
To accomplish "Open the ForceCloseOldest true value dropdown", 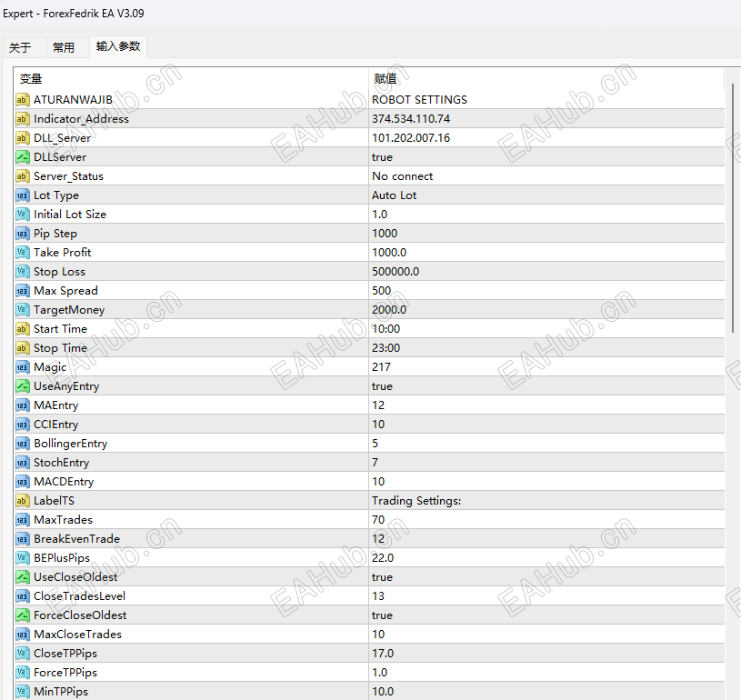I will [546, 615].
